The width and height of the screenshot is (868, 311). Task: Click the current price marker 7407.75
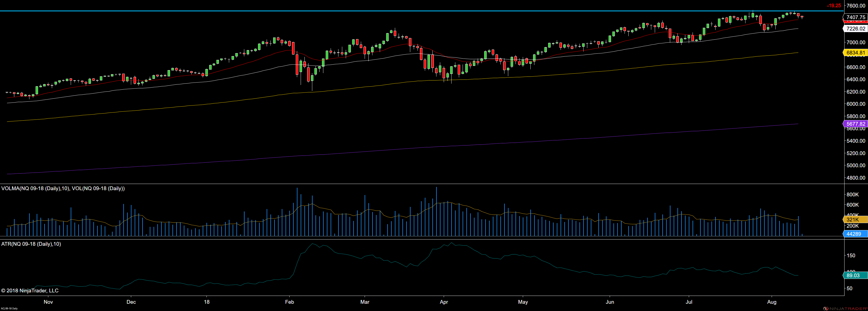(856, 17)
